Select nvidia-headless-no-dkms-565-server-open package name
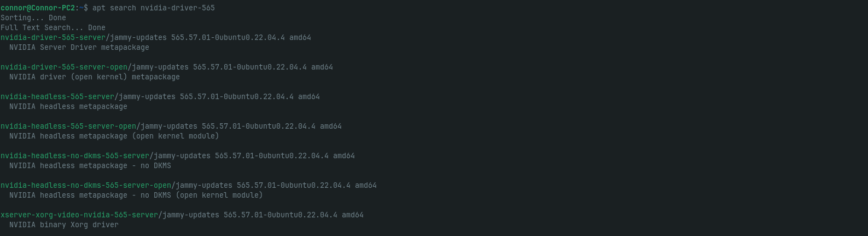868x236 pixels. [x=86, y=186]
